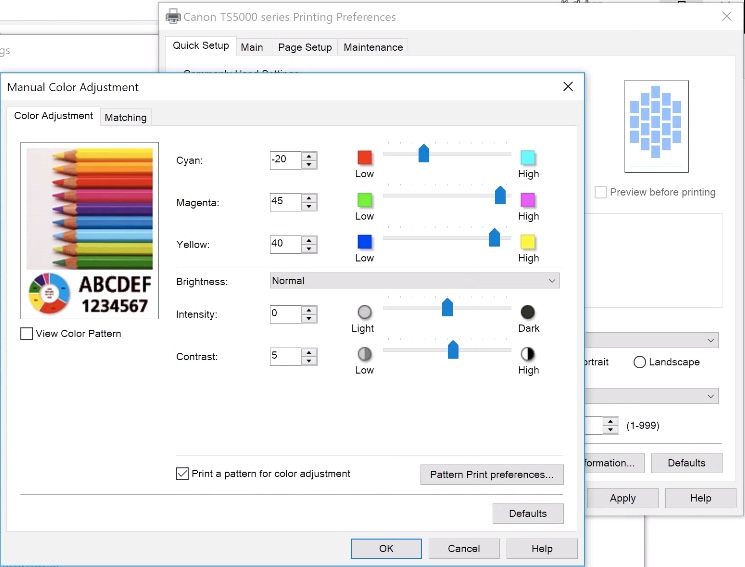This screenshot has width=745, height=567.
Task: Click Help in Manual Color Adjustment dialog
Action: coord(542,548)
